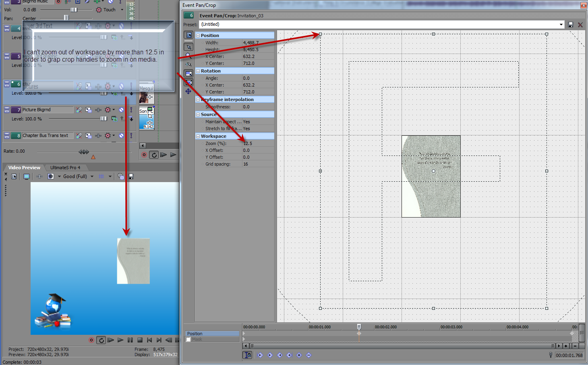This screenshot has height=365, width=588.
Task: Toggle Loop Playback in preview transport
Action: point(101,340)
